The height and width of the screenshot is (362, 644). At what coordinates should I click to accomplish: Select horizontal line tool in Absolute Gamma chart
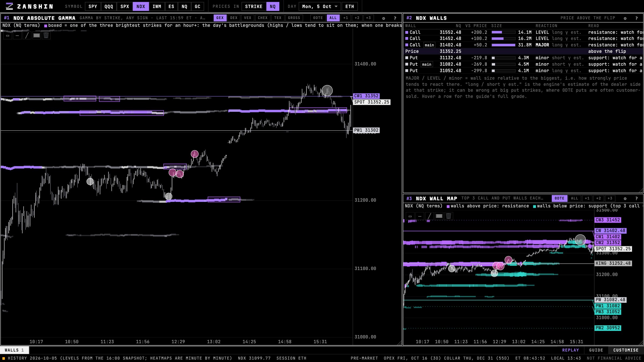point(17,35)
